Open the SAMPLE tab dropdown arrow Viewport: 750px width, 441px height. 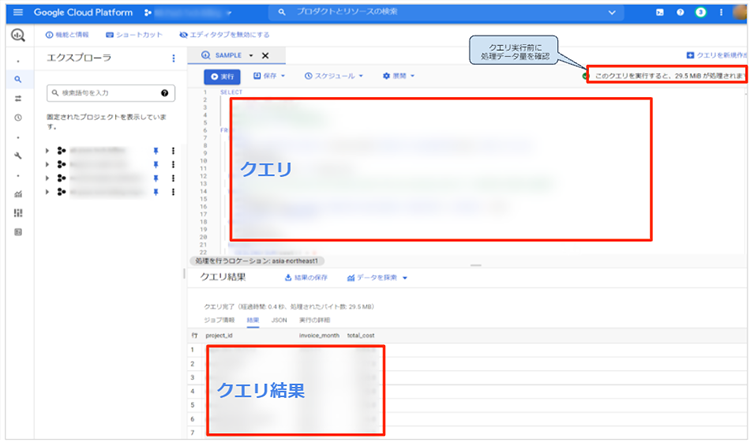coord(251,55)
